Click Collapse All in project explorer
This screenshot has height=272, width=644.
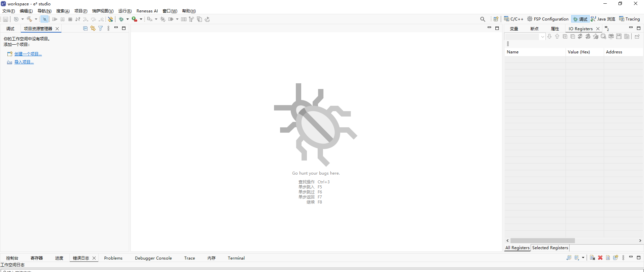click(85, 29)
